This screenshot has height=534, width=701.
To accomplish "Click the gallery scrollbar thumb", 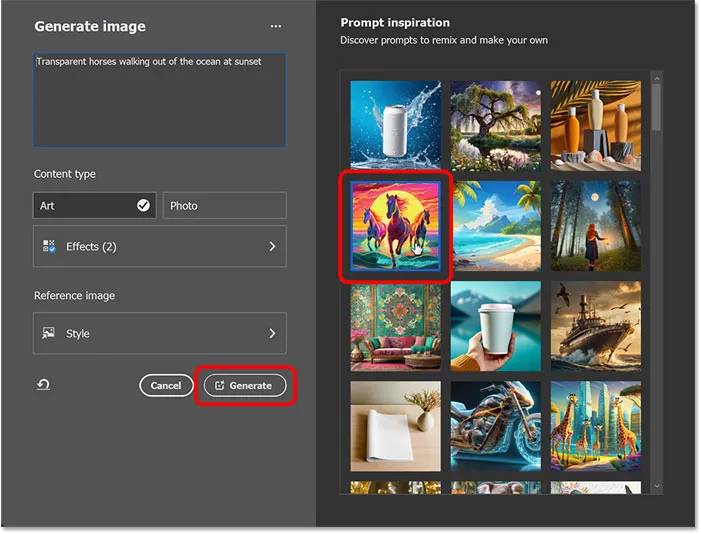I will pyautogui.click(x=656, y=107).
